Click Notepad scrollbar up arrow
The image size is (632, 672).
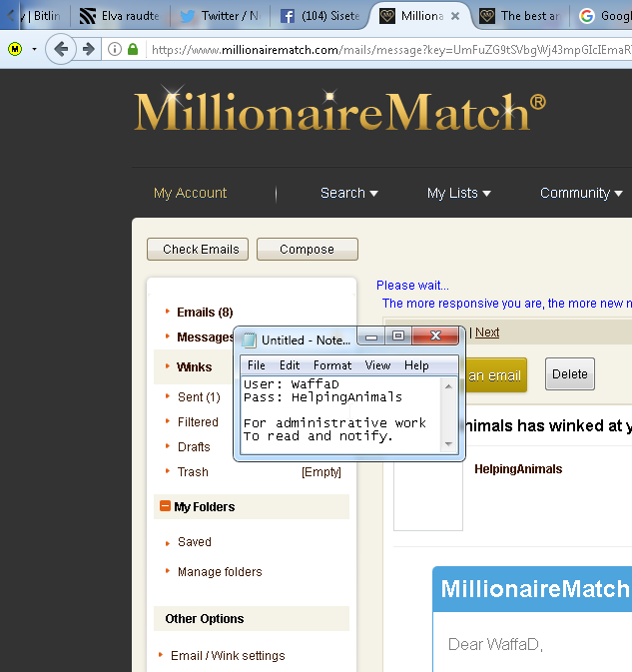click(x=448, y=386)
